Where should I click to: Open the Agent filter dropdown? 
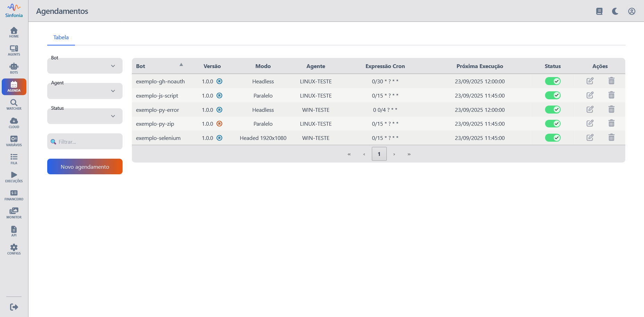click(85, 91)
